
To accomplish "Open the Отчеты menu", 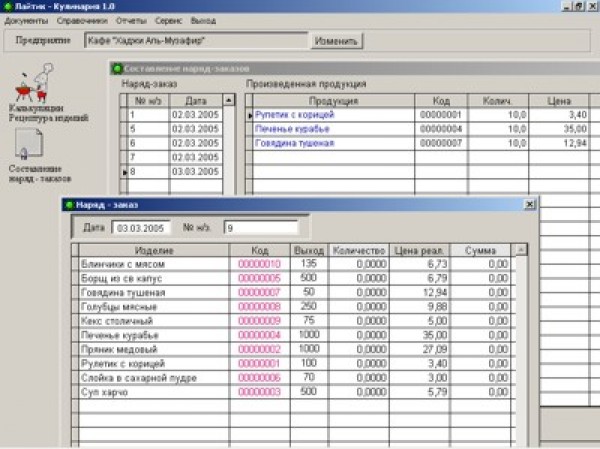I will pos(131,21).
